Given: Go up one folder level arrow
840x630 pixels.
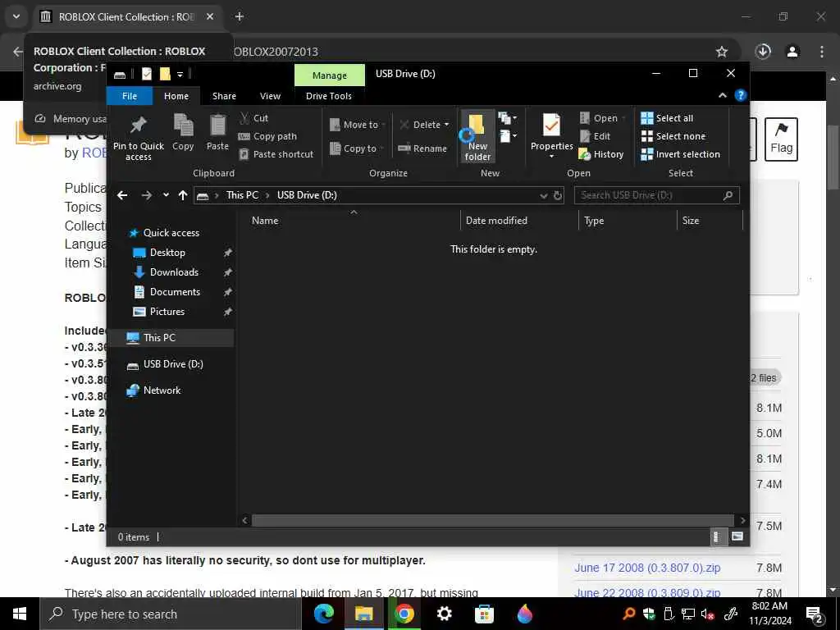Looking at the screenshot, I should tap(183, 195).
